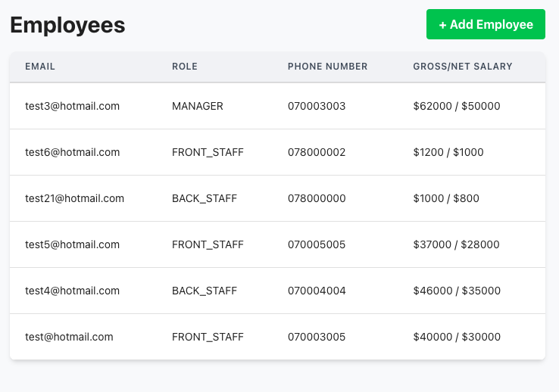Viewport: 559px width, 392px height.
Task: Click the PHONE NUMBER column header
Action: click(x=327, y=67)
